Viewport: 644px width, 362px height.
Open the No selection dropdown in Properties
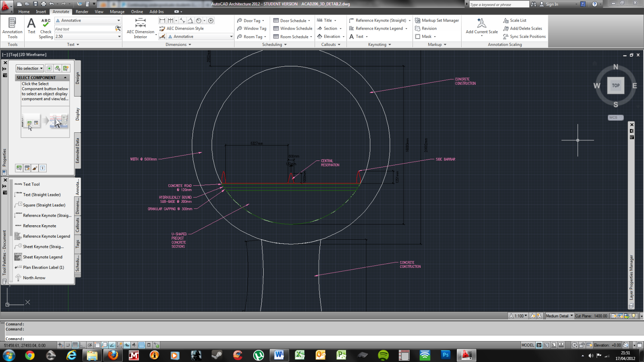coord(30,68)
